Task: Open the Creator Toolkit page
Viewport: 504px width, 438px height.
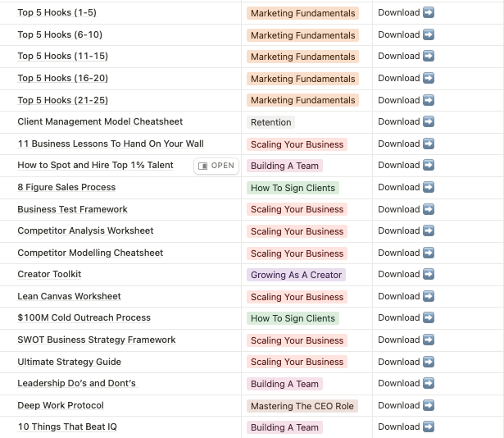Action: point(49,274)
